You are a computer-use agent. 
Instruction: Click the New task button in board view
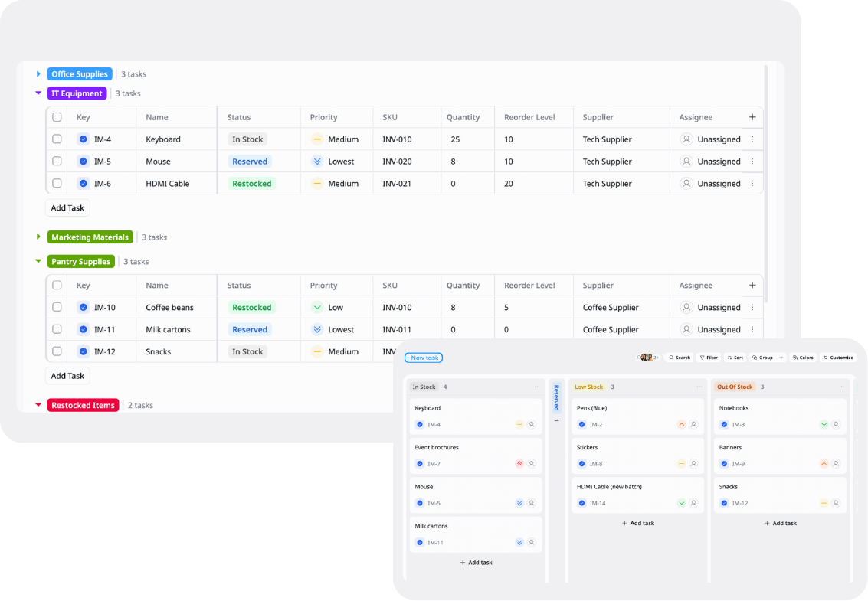click(x=424, y=358)
